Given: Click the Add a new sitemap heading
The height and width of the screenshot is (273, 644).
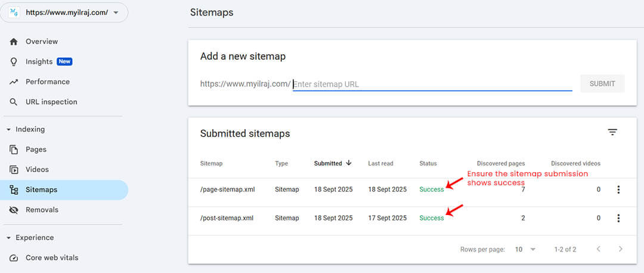Looking at the screenshot, I should (243, 56).
